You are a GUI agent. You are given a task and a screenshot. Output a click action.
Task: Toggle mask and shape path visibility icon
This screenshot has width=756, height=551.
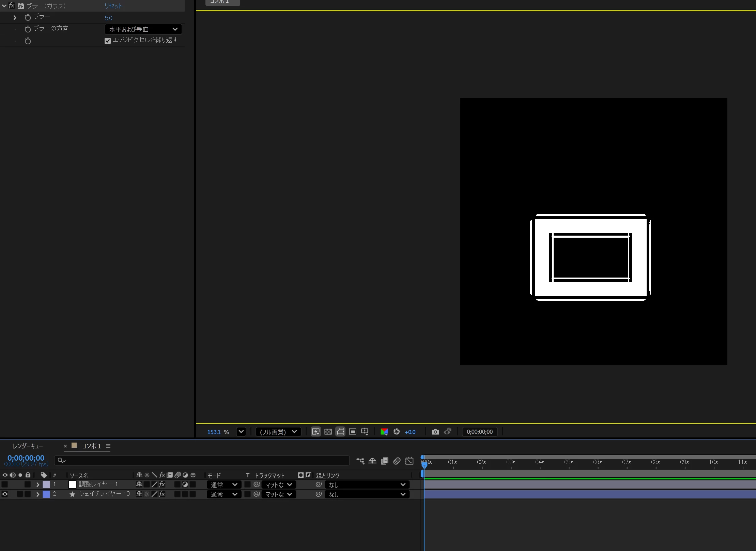[x=340, y=432]
